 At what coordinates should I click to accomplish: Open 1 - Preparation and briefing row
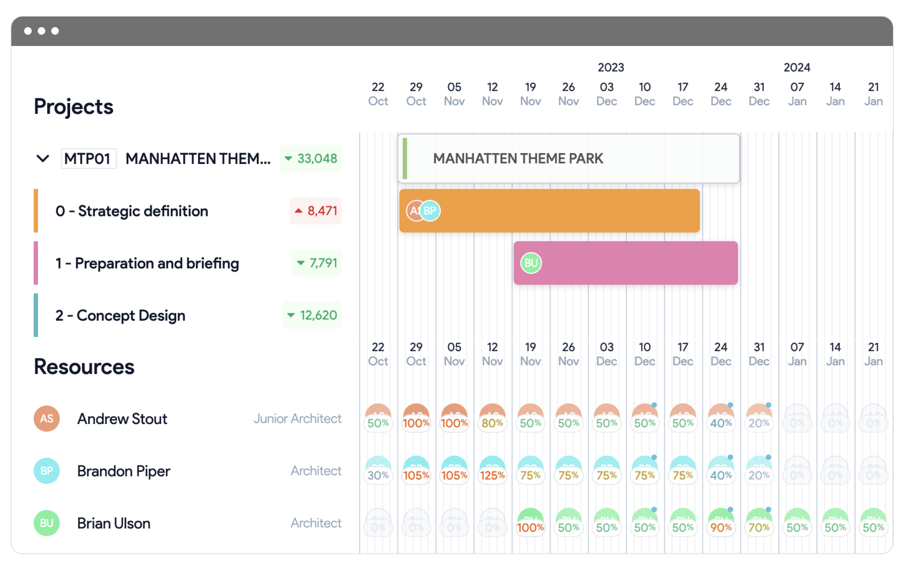coord(147,263)
